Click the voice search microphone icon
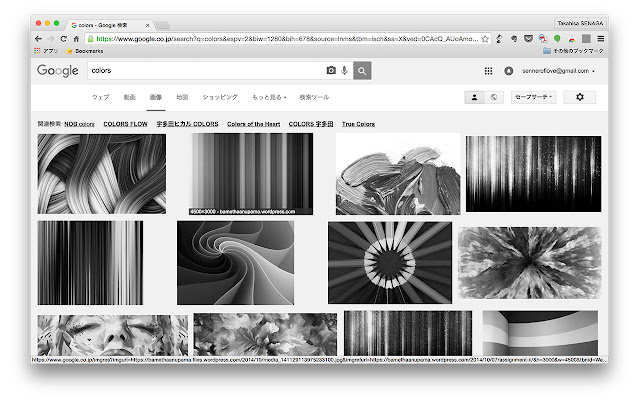Viewport: 640px width, 400px height. [344, 71]
